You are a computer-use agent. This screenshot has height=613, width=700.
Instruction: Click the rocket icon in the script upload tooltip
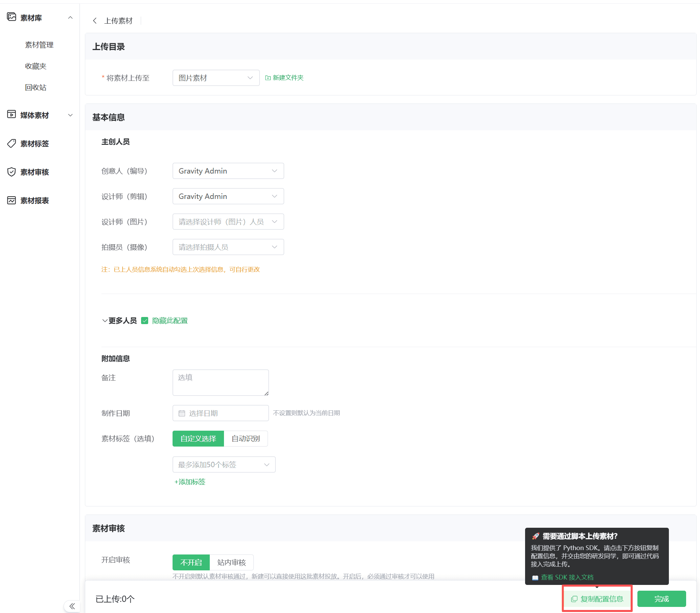click(536, 536)
